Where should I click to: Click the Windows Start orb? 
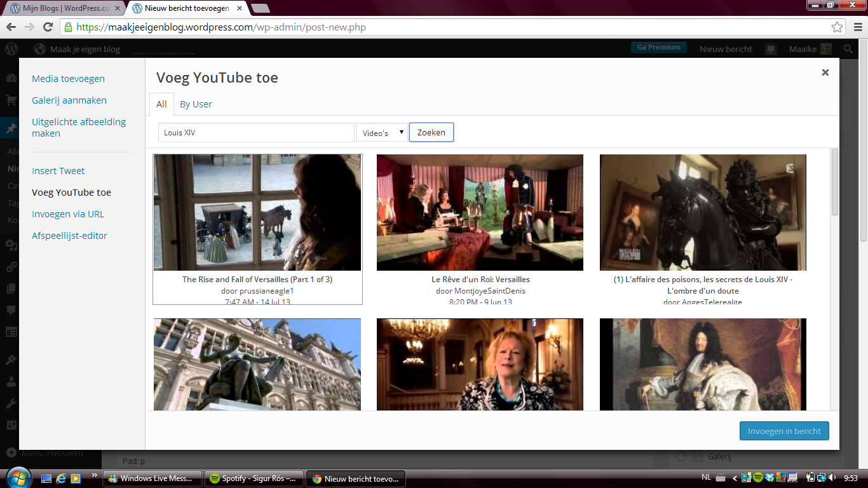coord(17,478)
